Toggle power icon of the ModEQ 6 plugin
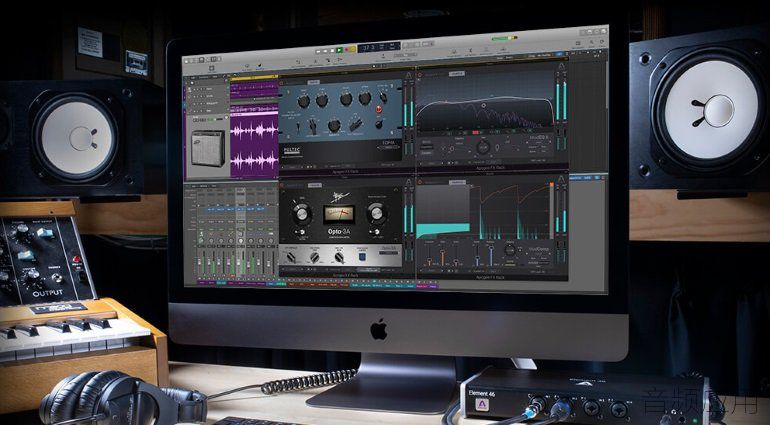770x425 pixels. click(x=420, y=75)
